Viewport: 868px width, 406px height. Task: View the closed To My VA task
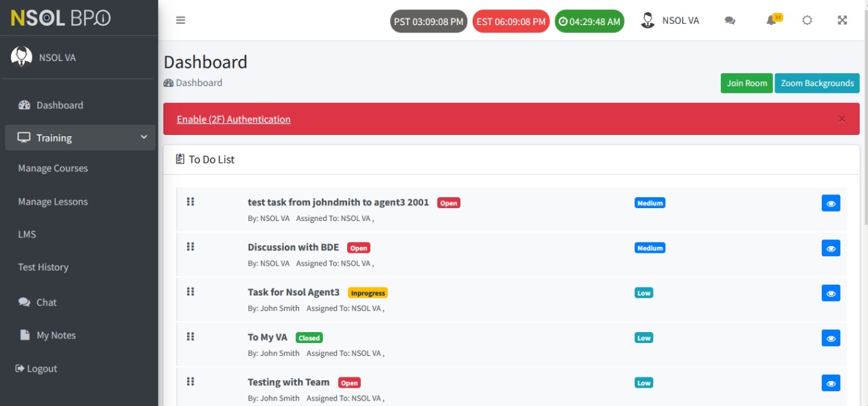831,338
